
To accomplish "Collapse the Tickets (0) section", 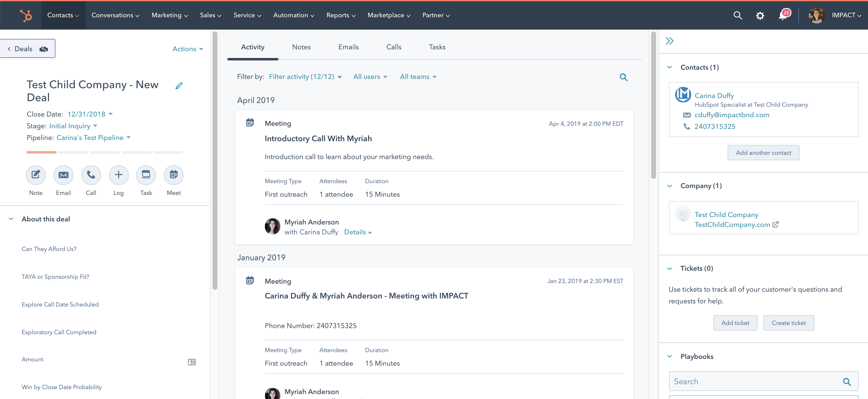I will (x=670, y=269).
